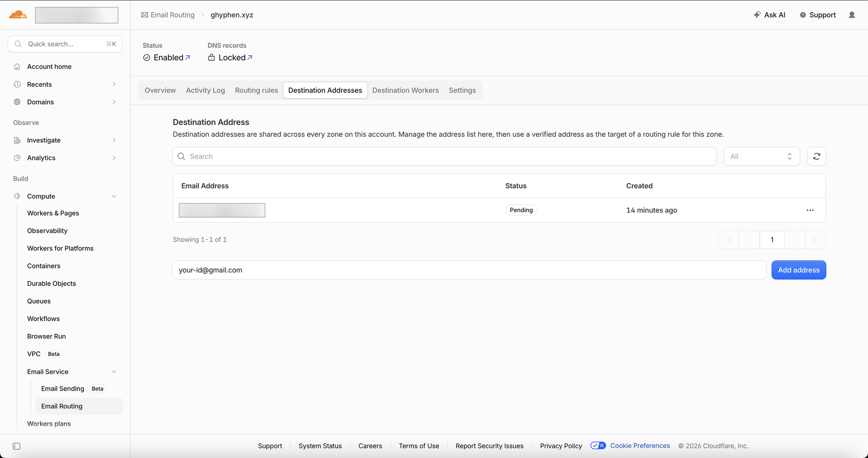Open the three-dot menu for pending address
Screen dimensions: 868x458
810,210
